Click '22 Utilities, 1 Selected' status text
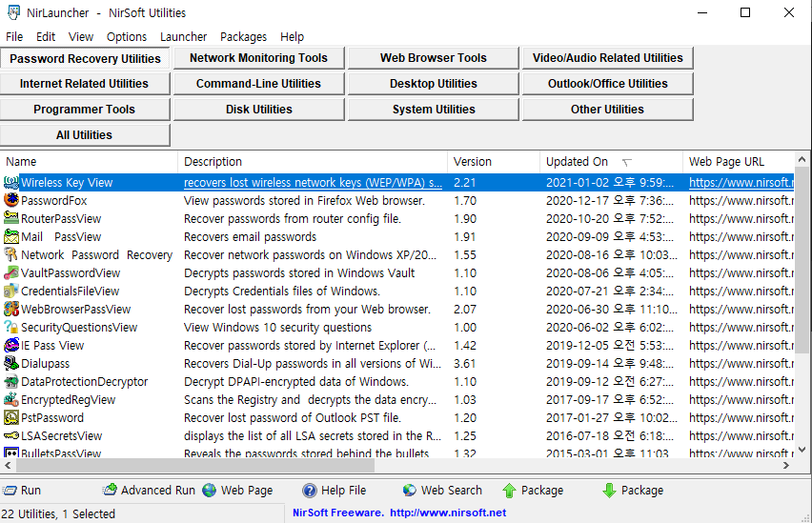The image size is (812, 523). tap(58, 513)
